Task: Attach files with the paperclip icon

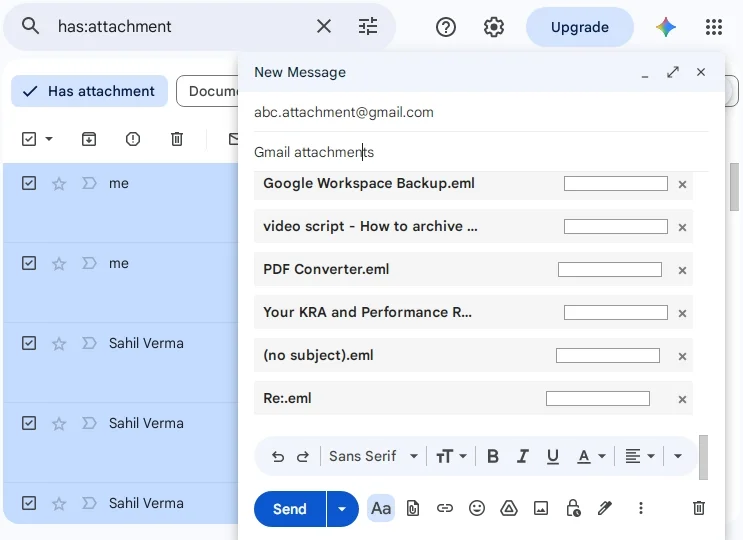Action: pyautogui.click(x=413, y=509)
